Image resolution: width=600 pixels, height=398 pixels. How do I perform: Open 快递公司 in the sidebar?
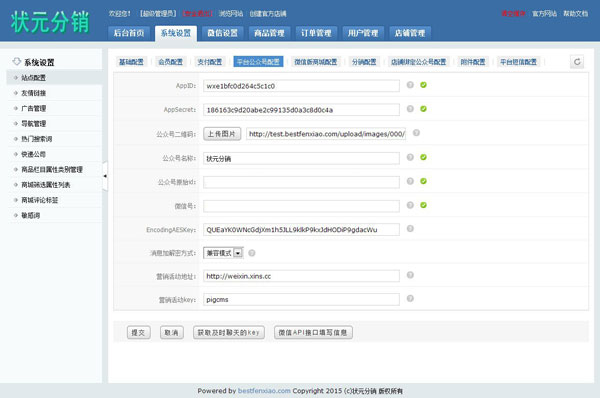click(x=55, y=154)
